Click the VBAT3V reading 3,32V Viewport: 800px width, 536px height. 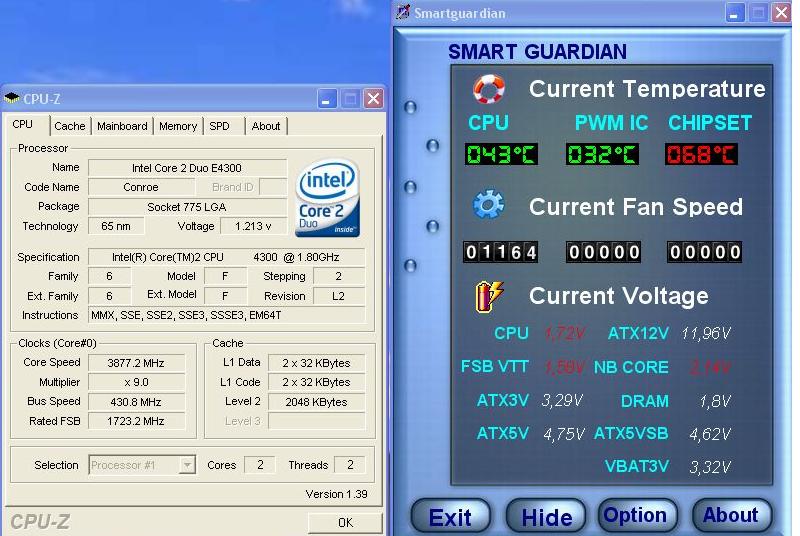(x=710, y=467)
